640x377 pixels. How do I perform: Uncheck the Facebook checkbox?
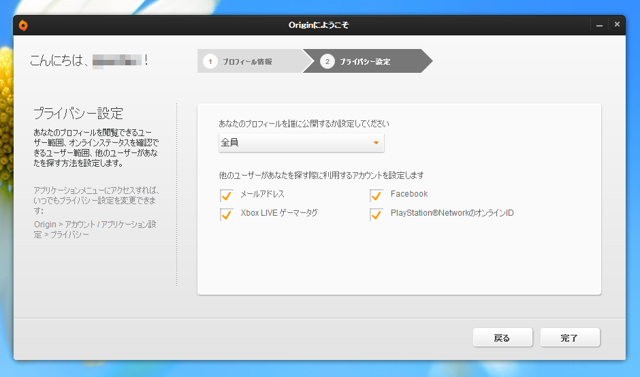pyautogui.click(x=376, y=195)
